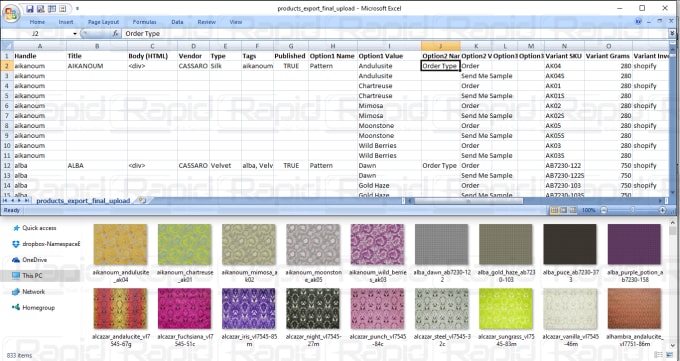The width and height of the screenshot is (680, 361).
Task: Click the Select All corner button
Action: pyautogui.click(x=7, y=46)
